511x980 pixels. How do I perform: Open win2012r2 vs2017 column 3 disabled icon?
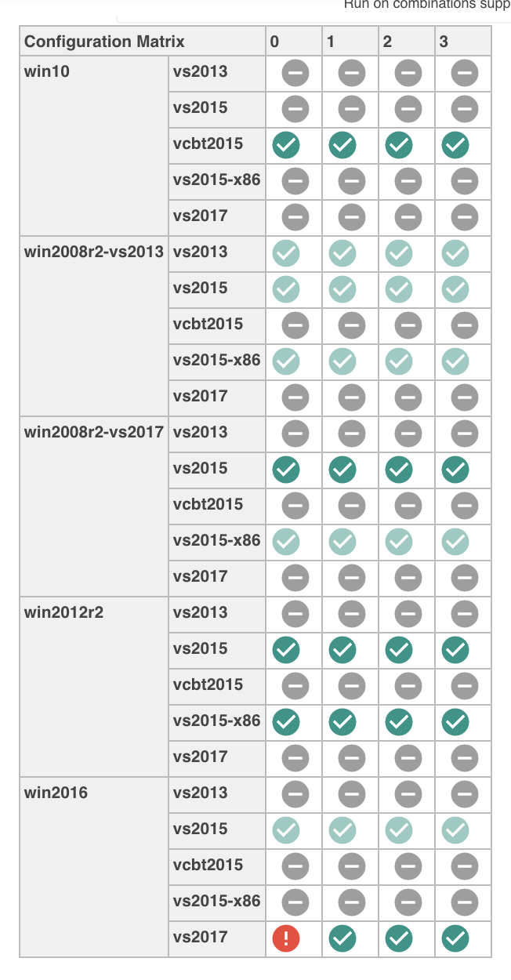coord(466,758)
